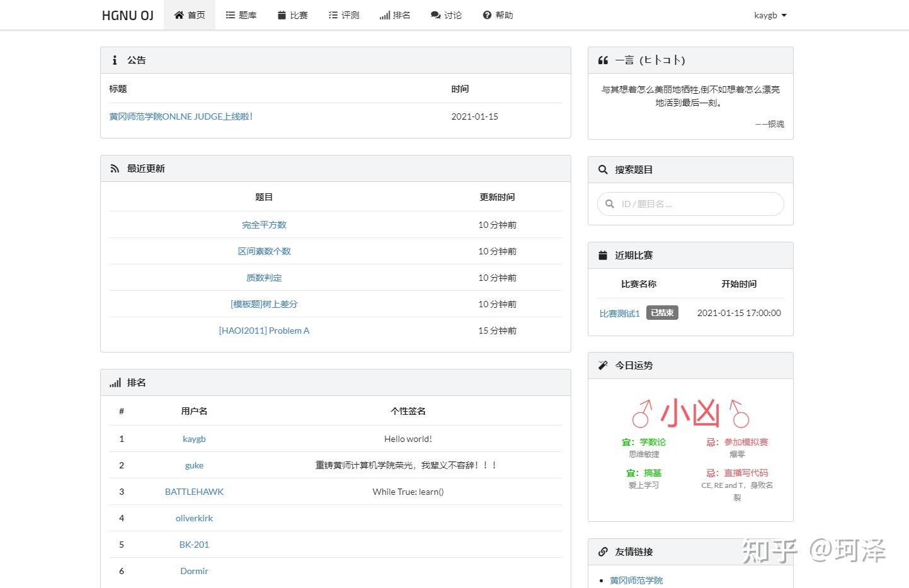View contest 比赛测试1
This screenshot has height=588, width=909.
coord(619,313)
